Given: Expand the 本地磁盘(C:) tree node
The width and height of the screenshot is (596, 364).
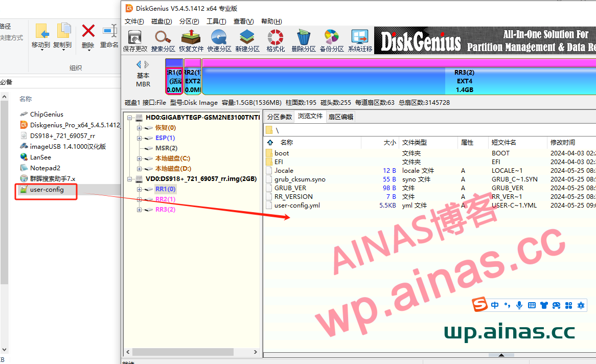Looking at the screenshot, I should pos(139,158).
